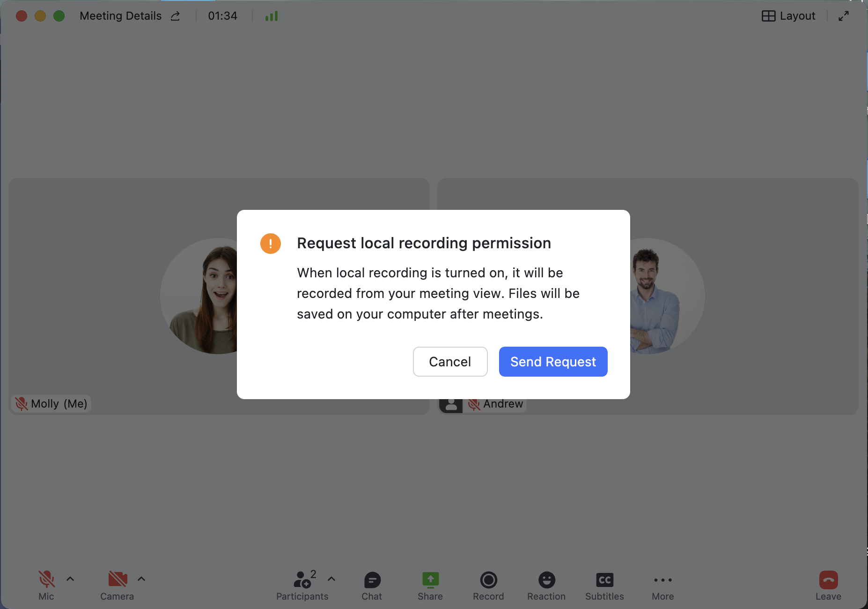
Task: Click the share meeting icon next to Meeting Details
Action: (x=175, y=15)
